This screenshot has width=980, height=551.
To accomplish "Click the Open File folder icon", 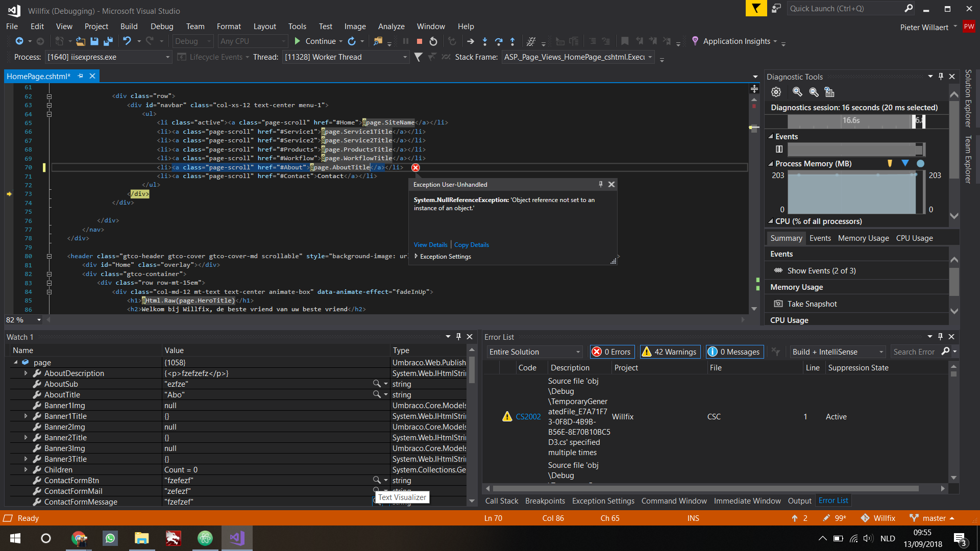I will [81, 41].
